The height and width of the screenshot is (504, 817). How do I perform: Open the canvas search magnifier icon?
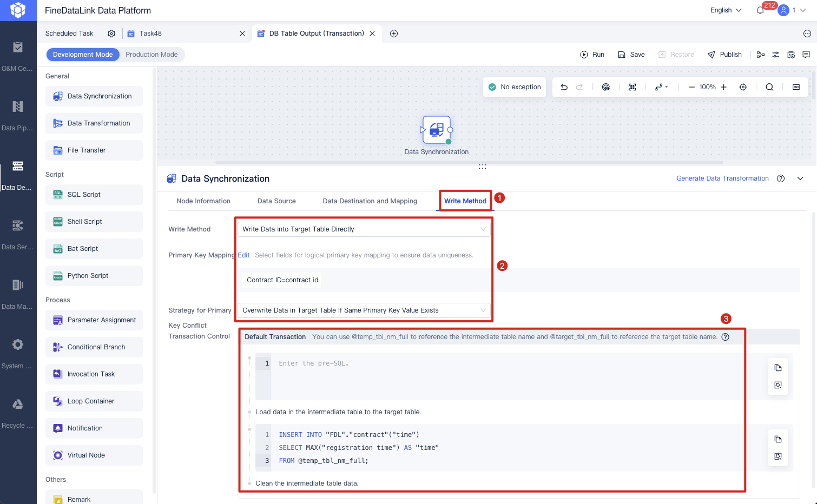(769, 87)
